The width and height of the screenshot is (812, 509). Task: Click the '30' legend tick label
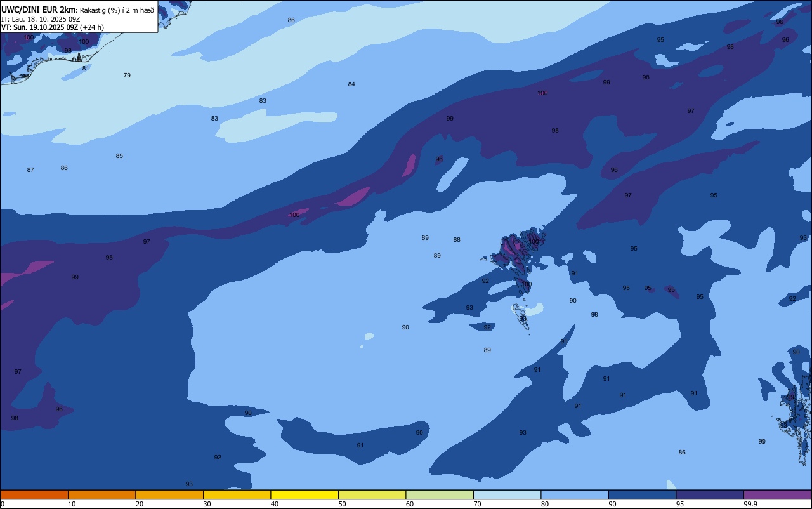point(207,504)
